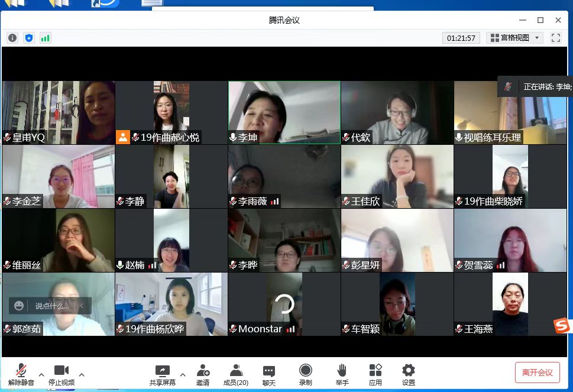Screen dimensions: 573x392
Task: Check the green network signal icon
Action: coord(46,38)
